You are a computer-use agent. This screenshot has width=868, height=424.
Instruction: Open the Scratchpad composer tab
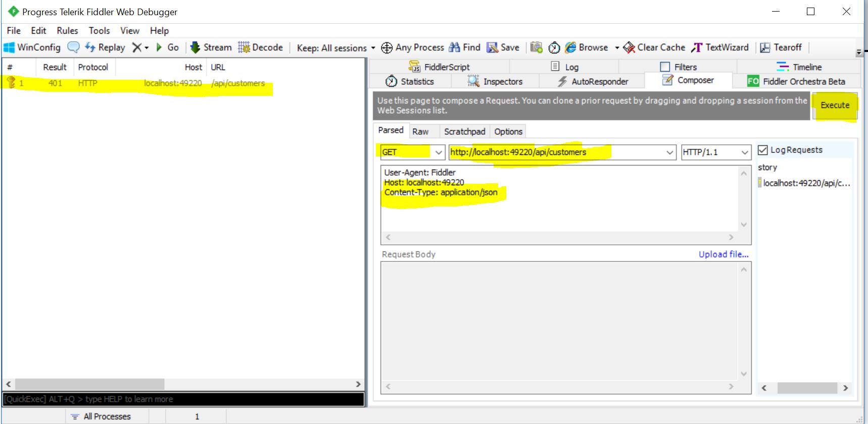coord(464,131)
